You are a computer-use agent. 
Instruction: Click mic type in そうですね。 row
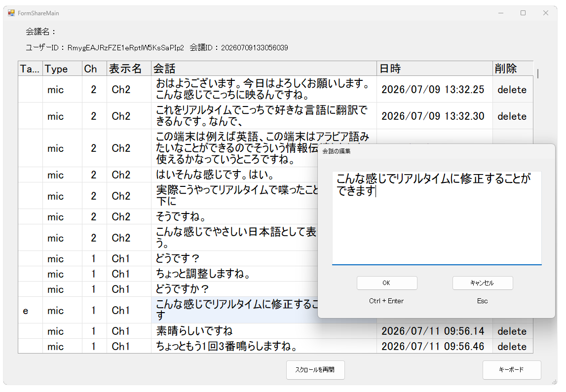tap(63, 217)
